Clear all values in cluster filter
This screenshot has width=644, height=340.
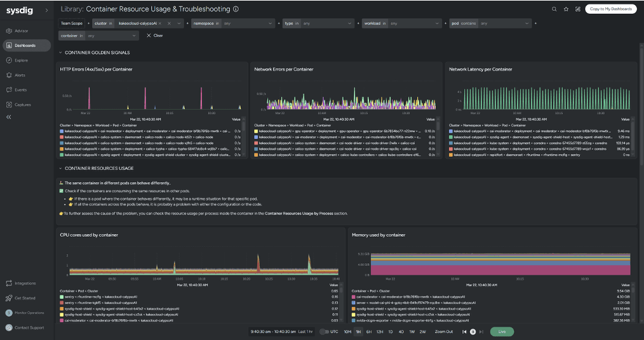pyautogui.click(x=169, y=23)
